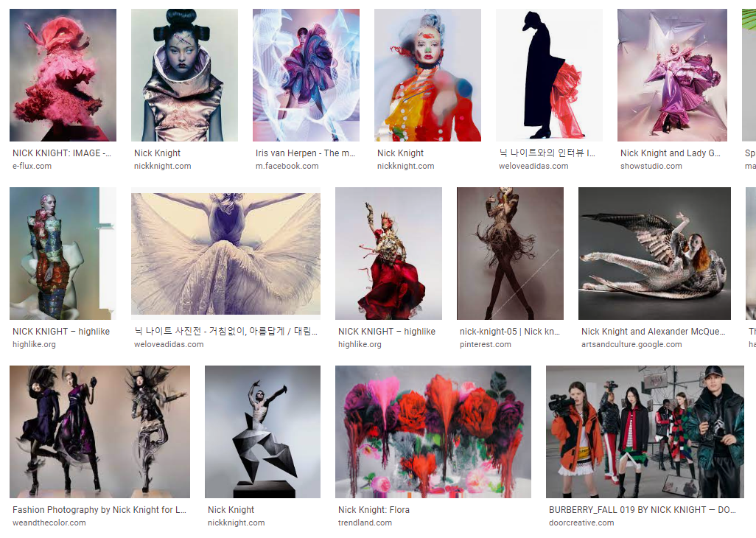Screen dimensions: 756x538
Task: Click 'Nick Knight' title under black sculpture dancer
Action: [231, 509]
